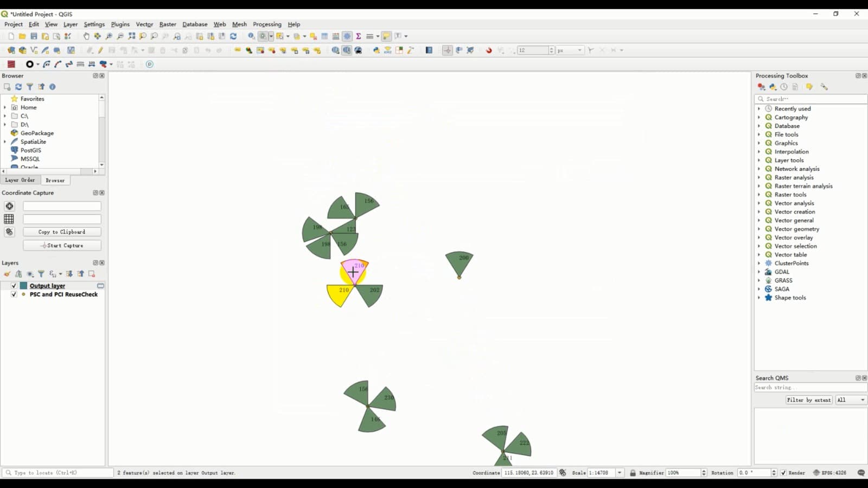Image resolution: width=868 pixels, height=488 pixels.
Task: Click the yellow 210 sector on the map
Action: tap(340, 296)
